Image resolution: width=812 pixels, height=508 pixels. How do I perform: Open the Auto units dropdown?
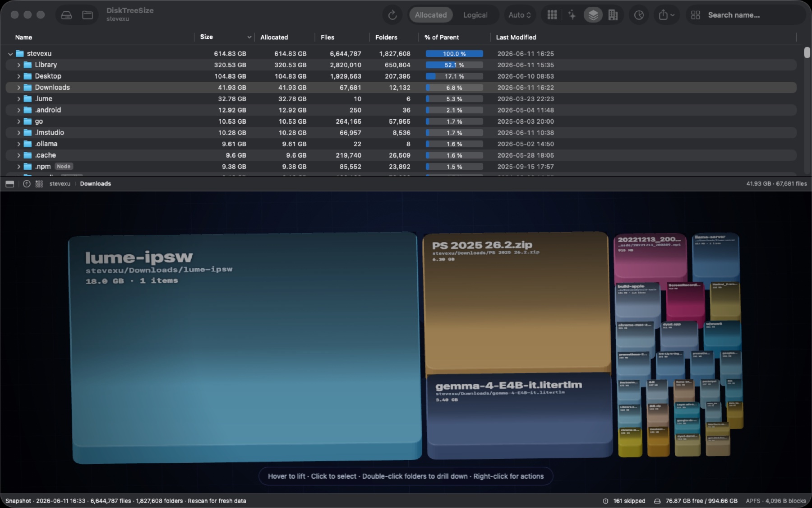[520, 15]
